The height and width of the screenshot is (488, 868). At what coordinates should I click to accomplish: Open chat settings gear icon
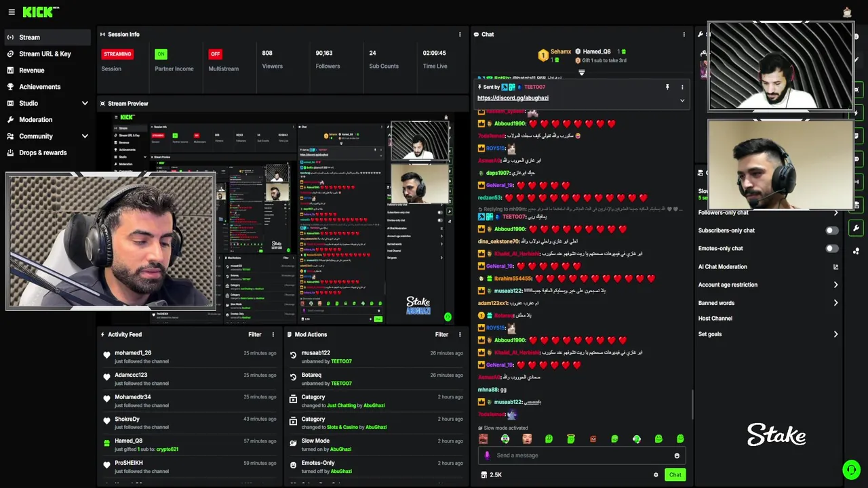pyautogui.click(x=656, y=474)
